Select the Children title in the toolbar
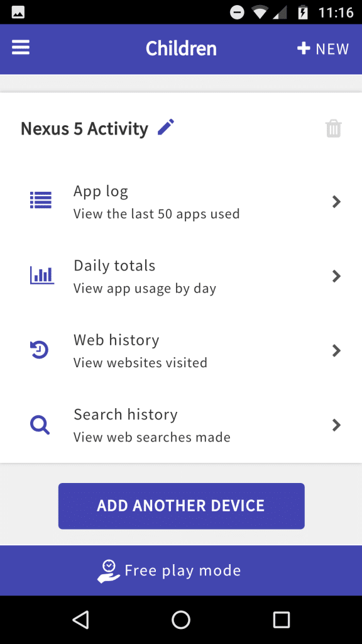This screenshot has height=644, width=362. click(181, 48)
